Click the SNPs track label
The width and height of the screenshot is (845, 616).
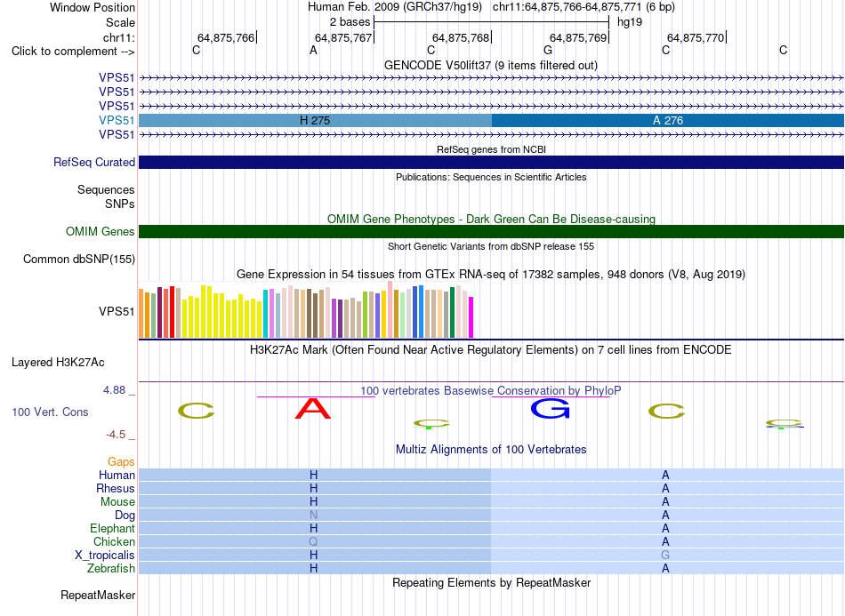pos(120,204)
